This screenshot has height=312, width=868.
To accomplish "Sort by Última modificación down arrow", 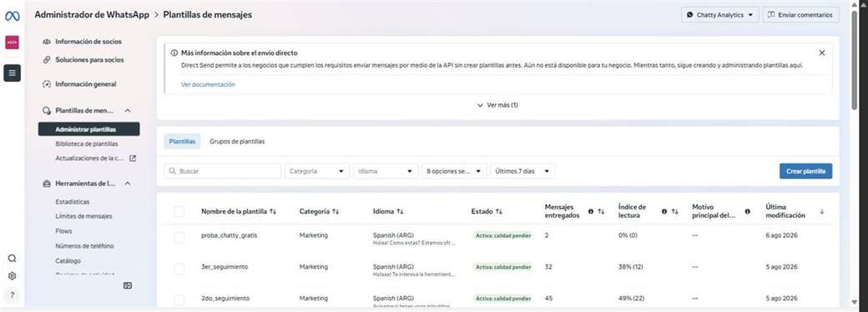I will 821,211.
